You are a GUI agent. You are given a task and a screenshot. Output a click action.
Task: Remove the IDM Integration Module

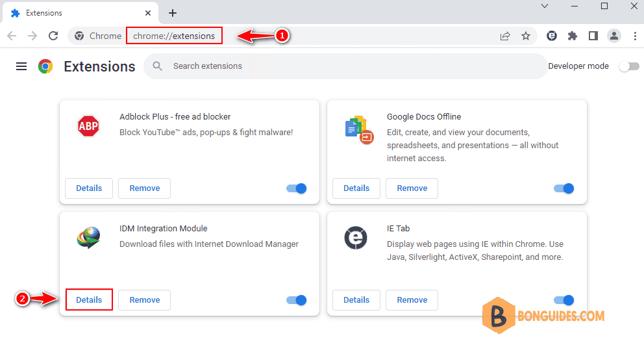tap(145, 300)
